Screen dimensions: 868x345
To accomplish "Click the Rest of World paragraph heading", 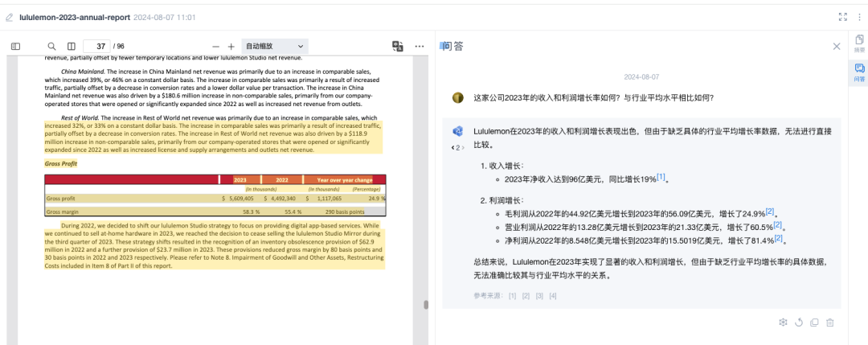I will (x=80, y=118).
